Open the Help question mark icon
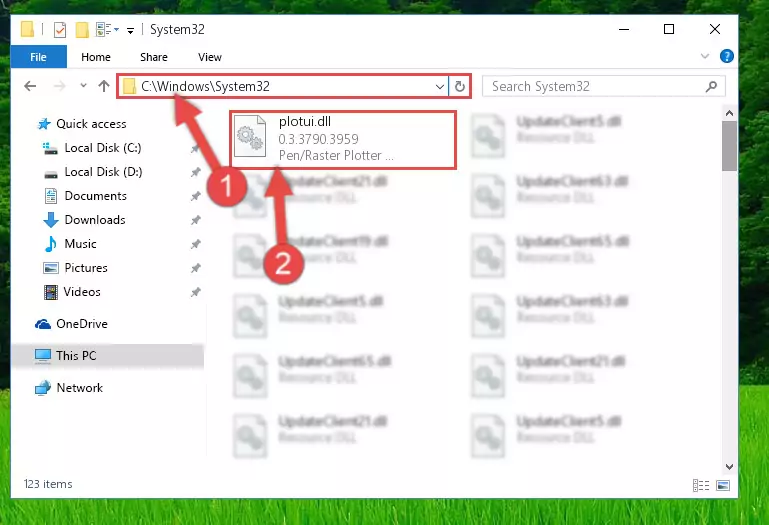Viewport: 769px width, 525px height. coord(726,56)
